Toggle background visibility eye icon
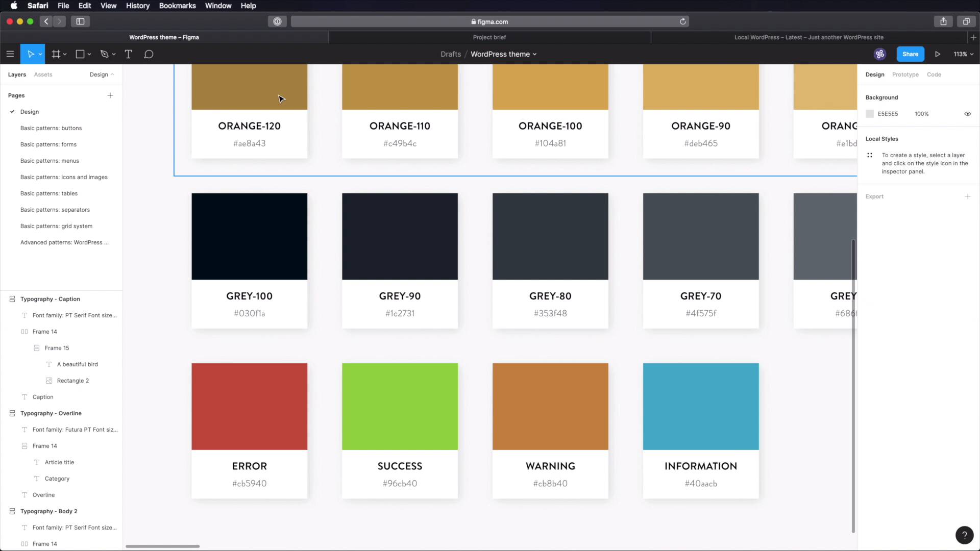This screenshot has height=551, width=980. [967, 114]
